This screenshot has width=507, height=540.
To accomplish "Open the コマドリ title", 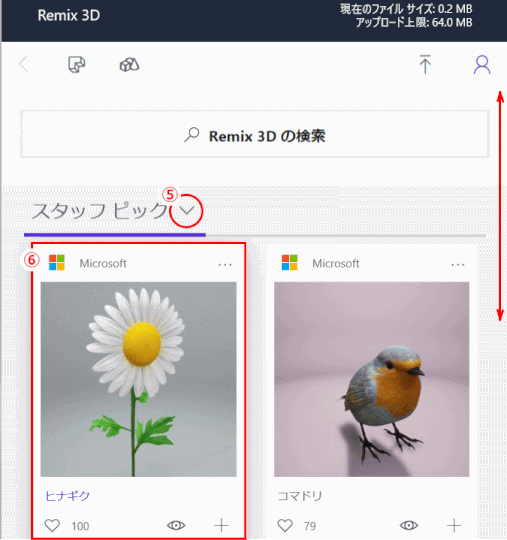I will 300,496.
